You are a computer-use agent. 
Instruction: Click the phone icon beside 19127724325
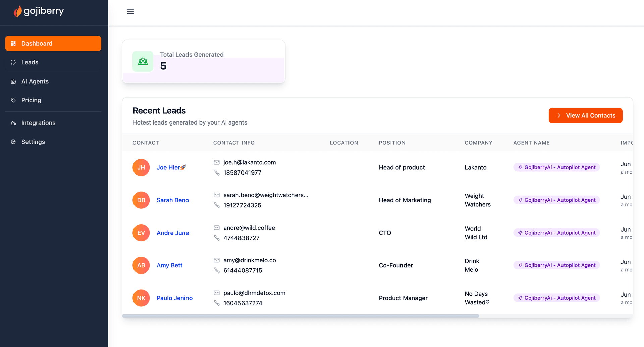tap(217, 205)
